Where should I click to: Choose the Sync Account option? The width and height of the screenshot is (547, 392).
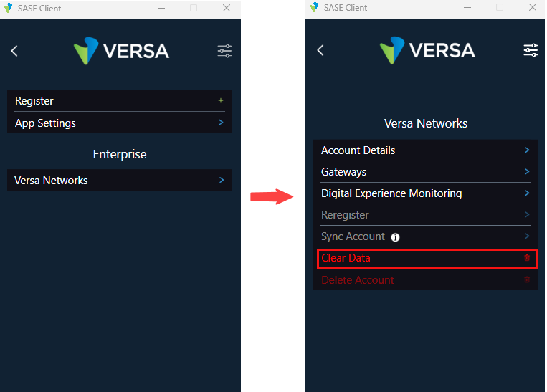click(x=353, y=236)
